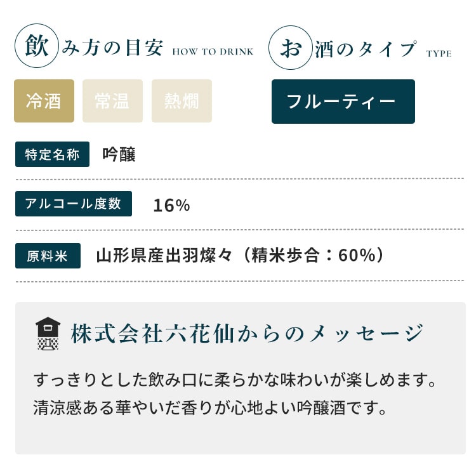Select the 熱燗 temperature option
This screenshot has height=476, width=476.
182,101
